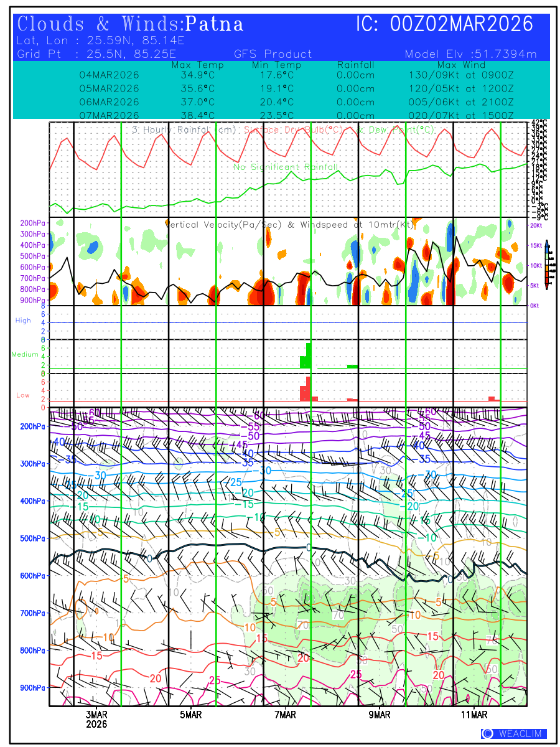The height and width of the screenshot is (747, 560).
Task: Click the 9MAR time axis label
Action: pos(380,715)
